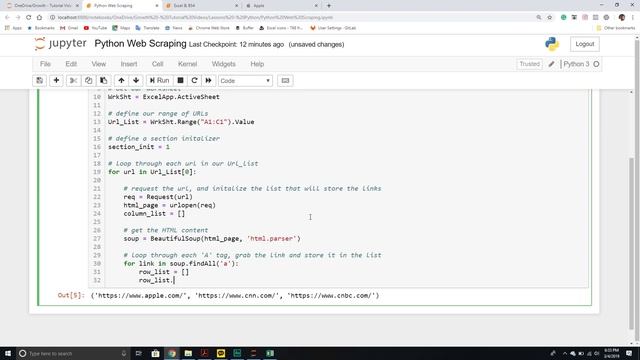Switch to the Python Web Scraping browser tab
Screen dimensions: 640x360
121,6
